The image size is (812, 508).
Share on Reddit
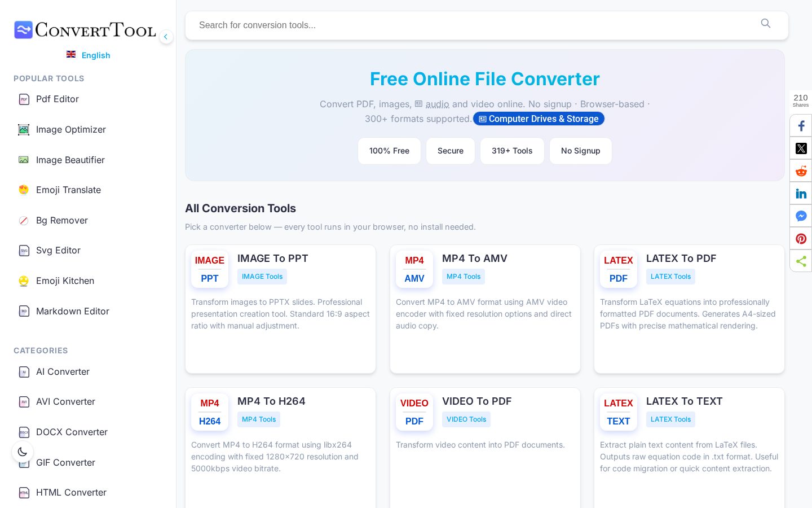[801, 171]
